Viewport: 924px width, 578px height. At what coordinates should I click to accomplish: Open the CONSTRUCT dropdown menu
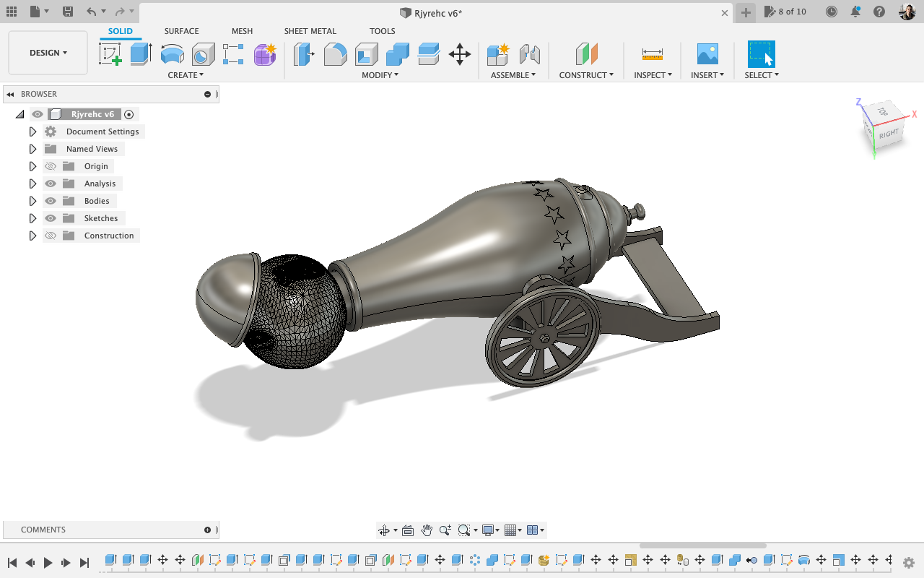pyautogui.click(x=586, y=75)
